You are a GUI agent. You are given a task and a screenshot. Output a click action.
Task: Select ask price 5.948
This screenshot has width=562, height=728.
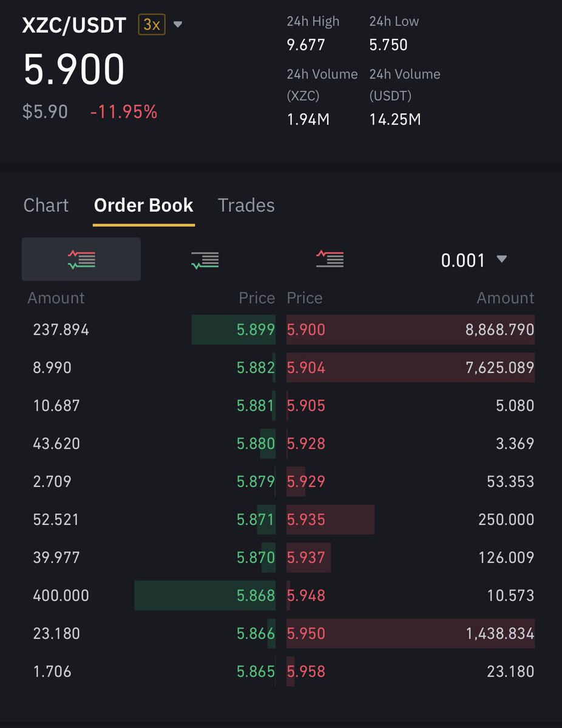(306, 596)
